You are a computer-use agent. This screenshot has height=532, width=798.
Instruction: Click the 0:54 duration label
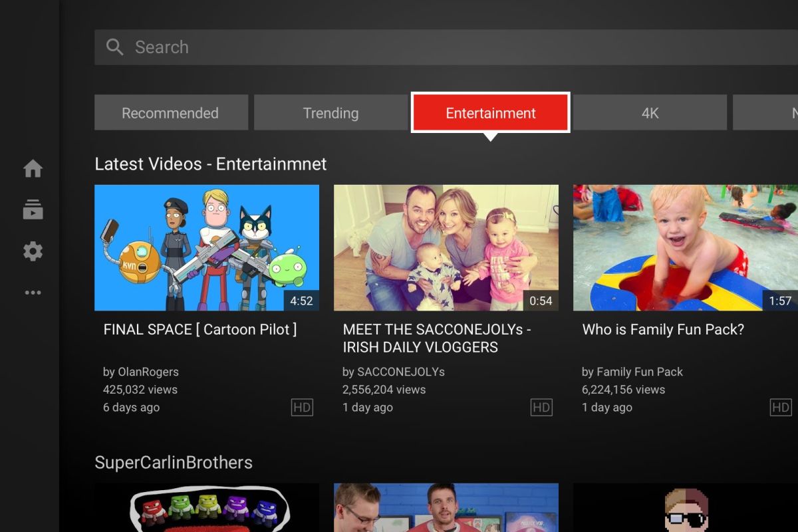click(541, 301)
